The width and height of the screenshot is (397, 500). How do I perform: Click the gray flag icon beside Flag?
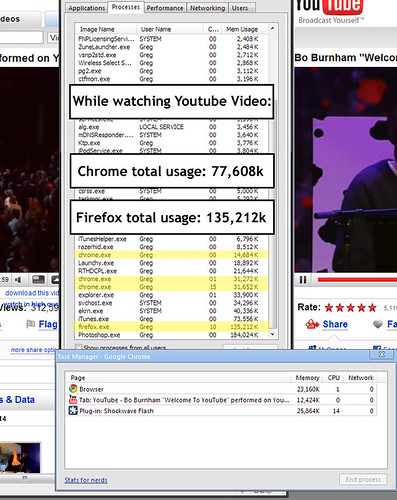(x=30, y=324)
